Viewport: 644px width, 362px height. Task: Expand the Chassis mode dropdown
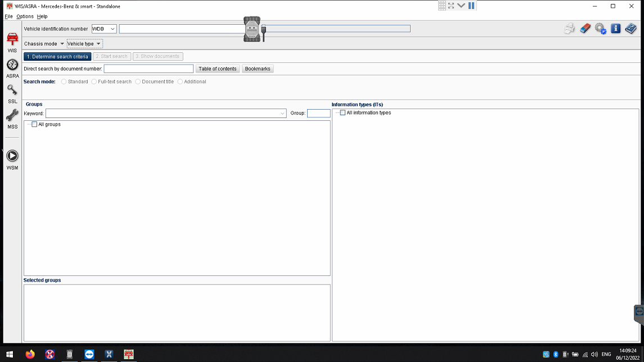44,44
